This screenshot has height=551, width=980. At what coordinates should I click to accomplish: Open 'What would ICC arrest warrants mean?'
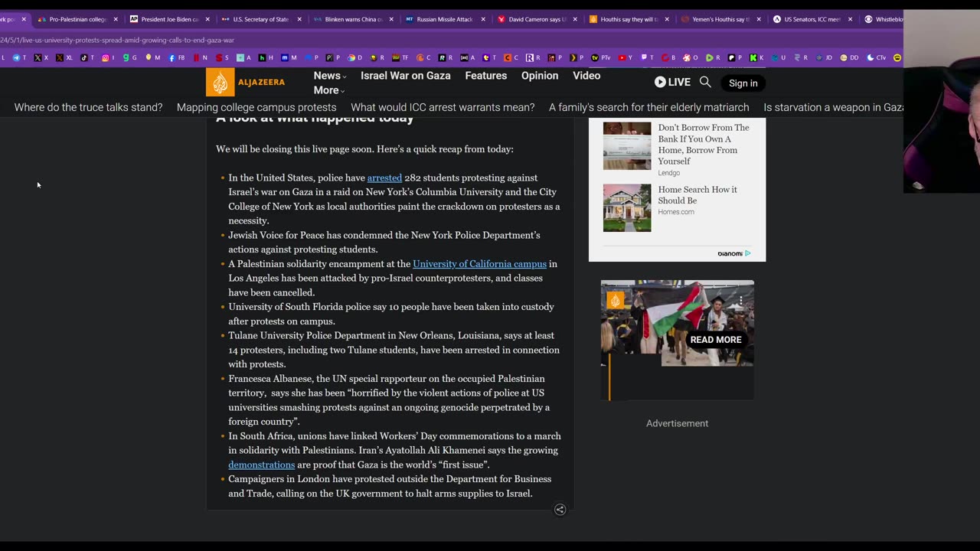pyautogui.click(x=443, y=107)
